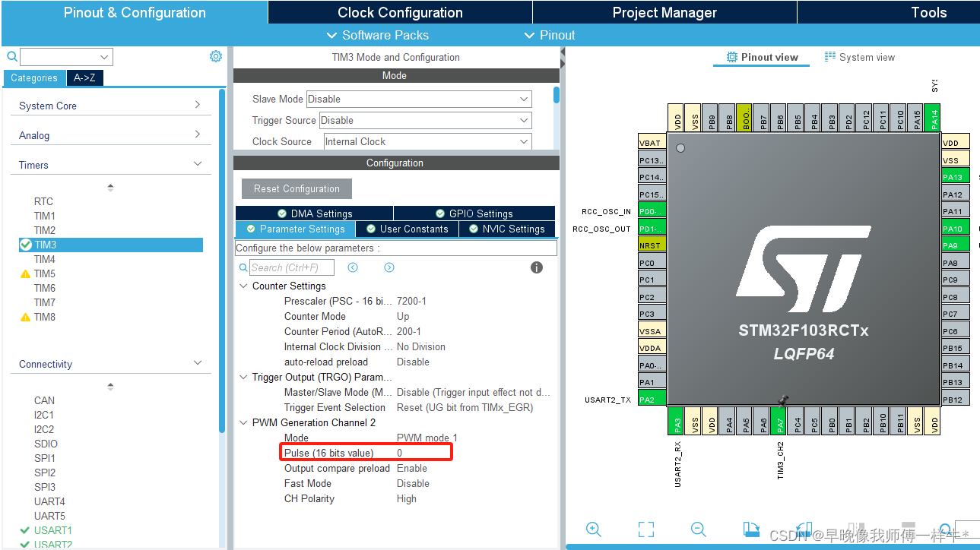Click the Pulse (16 bits value) field

click(366, 453)
